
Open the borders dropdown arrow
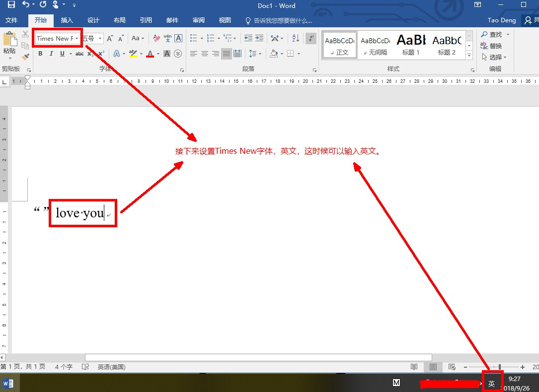(299, 54)
